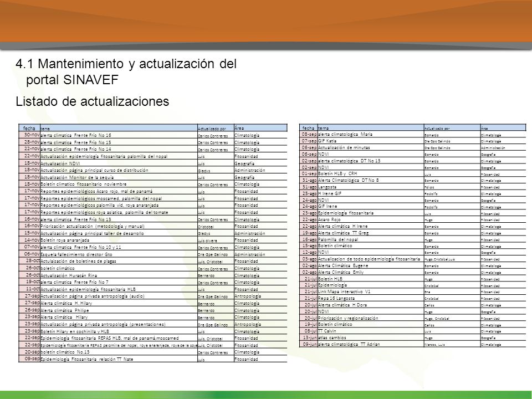
Task: Click the slide title '4.1 Mantenimiento y actualización del portal SINAVEF'
Action: (126, 71)
